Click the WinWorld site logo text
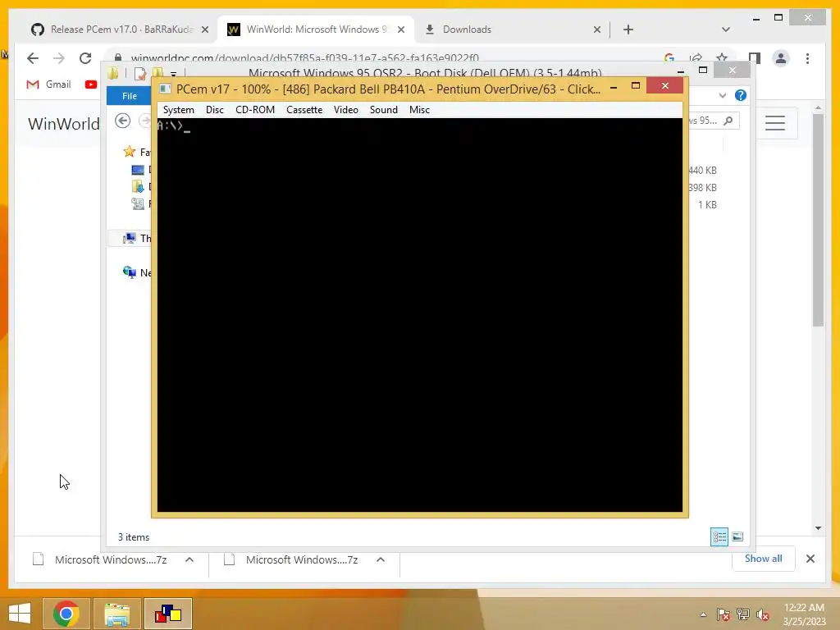This screenshot has width=840, height=630. pyautogui.click(x=63, y=124)
